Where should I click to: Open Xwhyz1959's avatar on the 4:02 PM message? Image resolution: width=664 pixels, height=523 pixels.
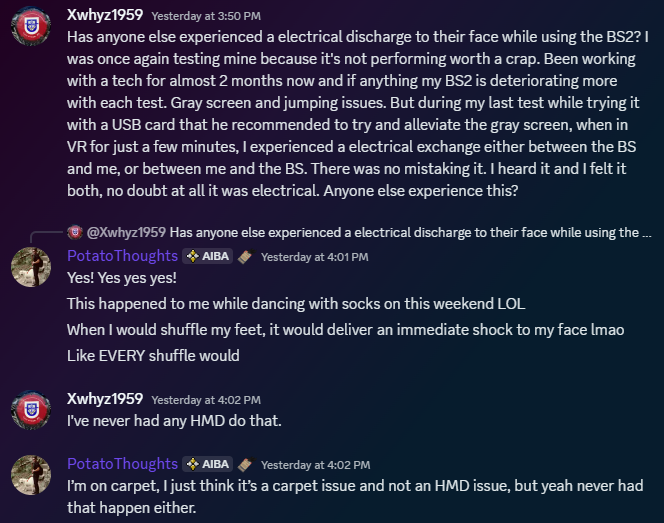tap(31, 410)
